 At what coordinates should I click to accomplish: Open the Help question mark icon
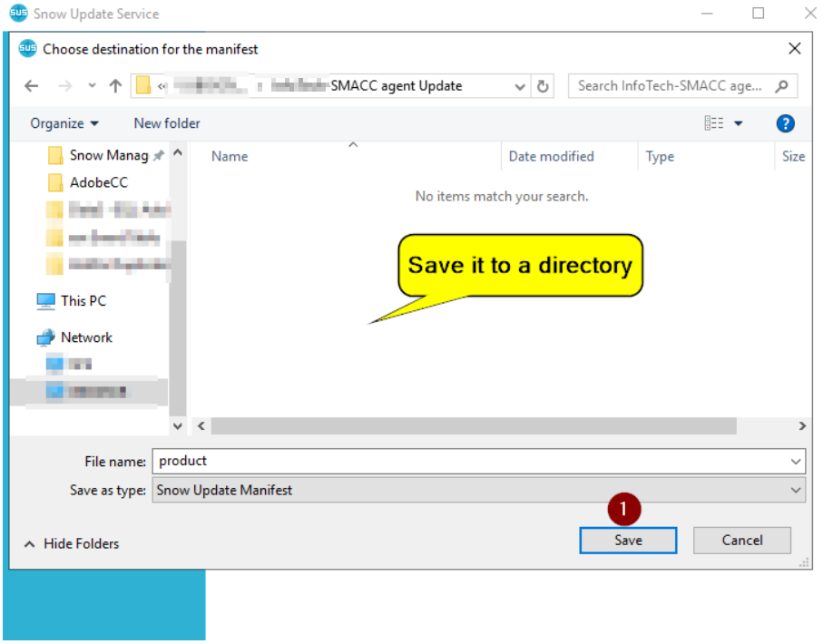[x=785, y=123]
